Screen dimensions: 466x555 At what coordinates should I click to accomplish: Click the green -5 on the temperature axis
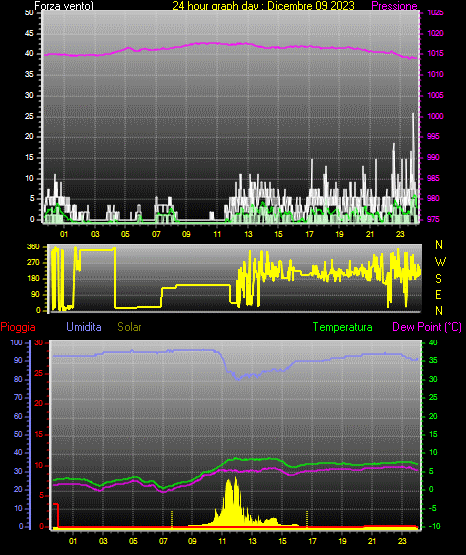[433, 508]
